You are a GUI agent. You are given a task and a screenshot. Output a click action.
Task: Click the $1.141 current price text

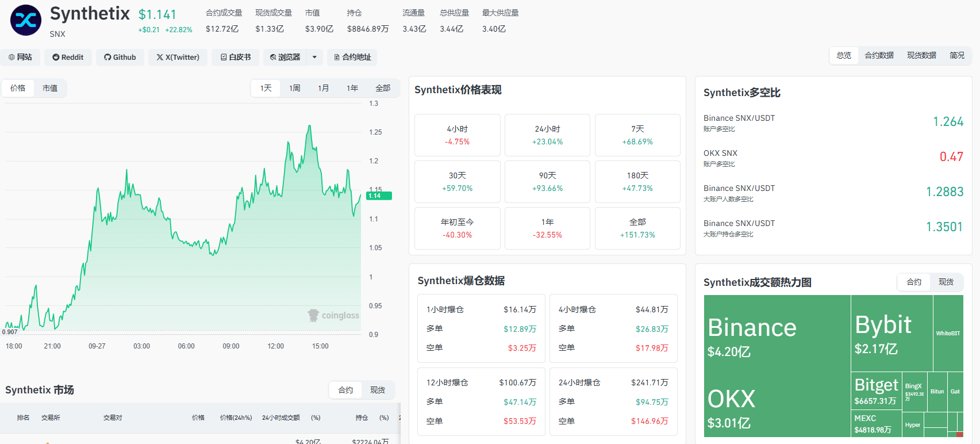pyautogui.click(x=157, y=14)
